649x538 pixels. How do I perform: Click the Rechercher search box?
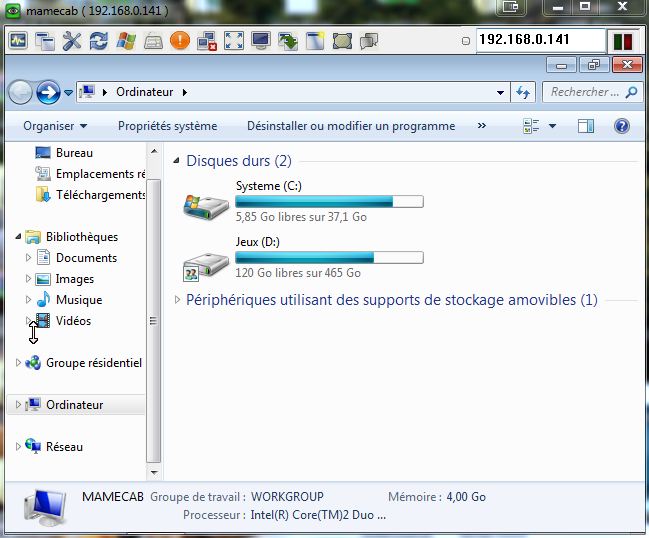point(592,92)
